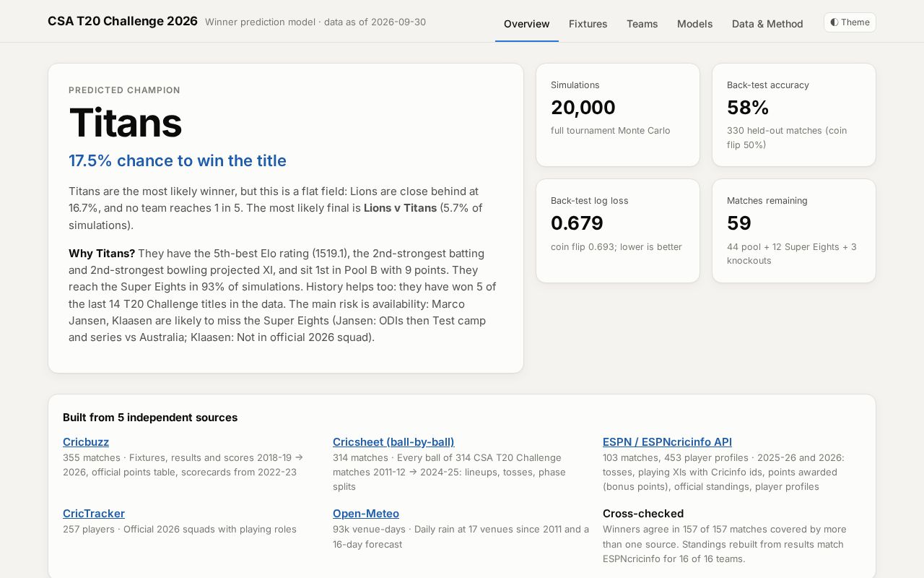Click the Built from 5 independent sources heading

(150, 417)
